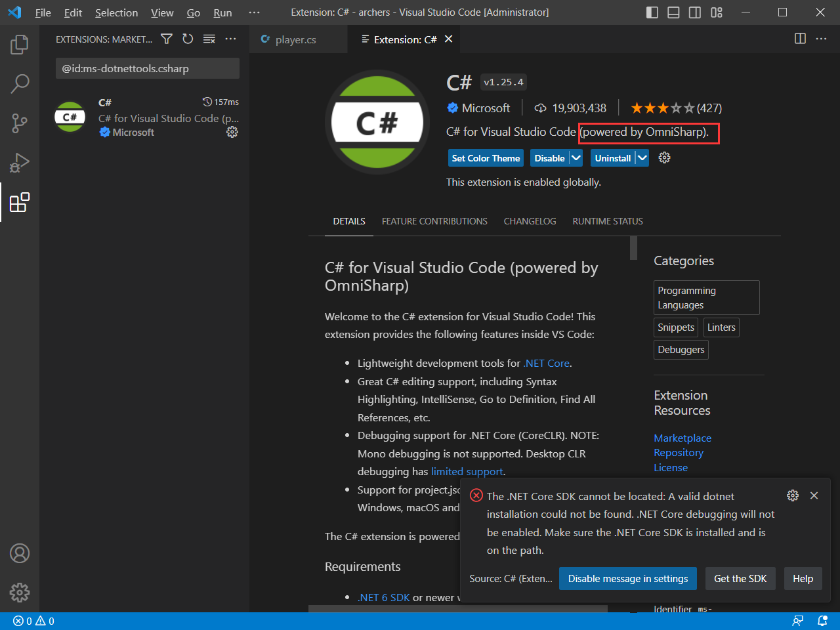Customize Layout icon in title bar
This screenshot has width=840, height=630.
[717, 12]
